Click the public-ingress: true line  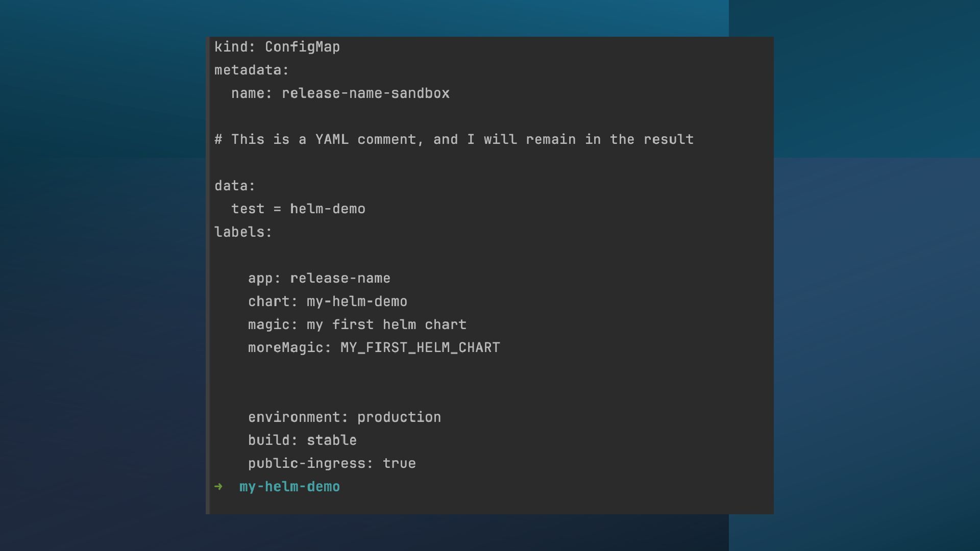tap(332, 463)
